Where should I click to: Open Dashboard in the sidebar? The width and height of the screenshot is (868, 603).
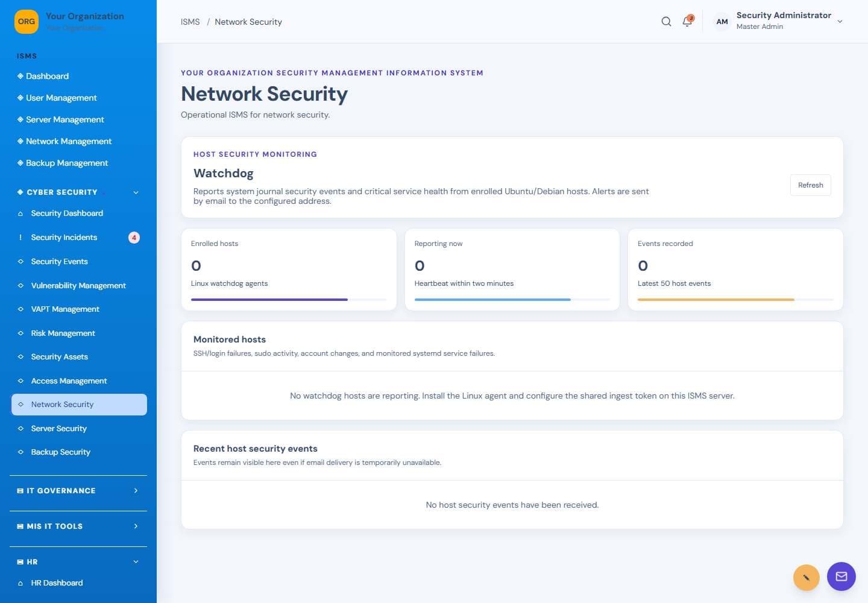click(47, 76)
